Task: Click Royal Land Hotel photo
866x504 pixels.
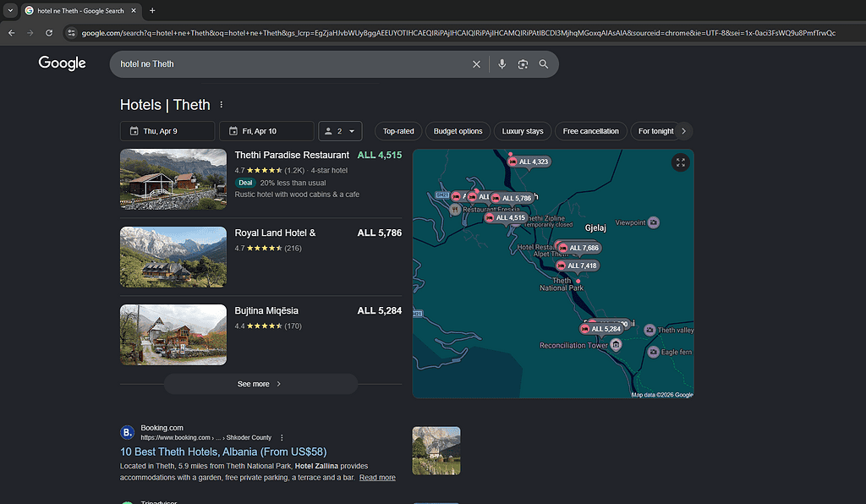Action: 173,257
